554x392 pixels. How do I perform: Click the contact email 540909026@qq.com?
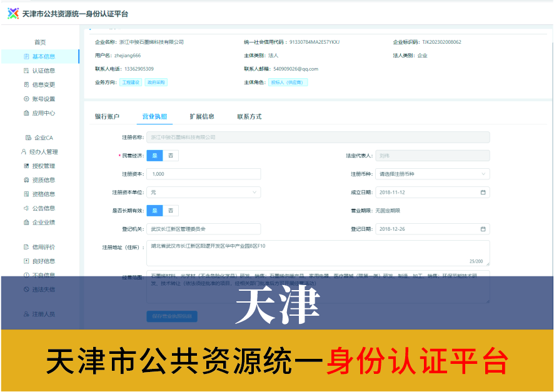pyautogui.click(x=296, y=69)
